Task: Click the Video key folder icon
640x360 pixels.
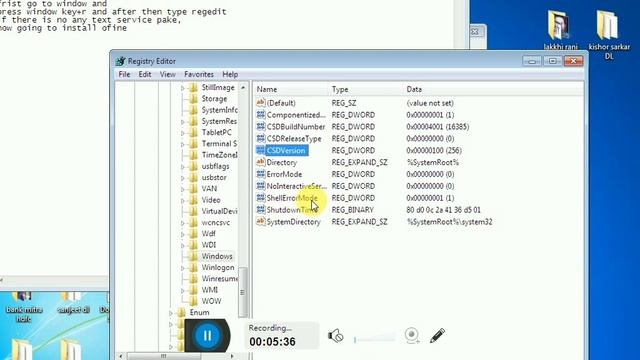Action: pos(193,200)
